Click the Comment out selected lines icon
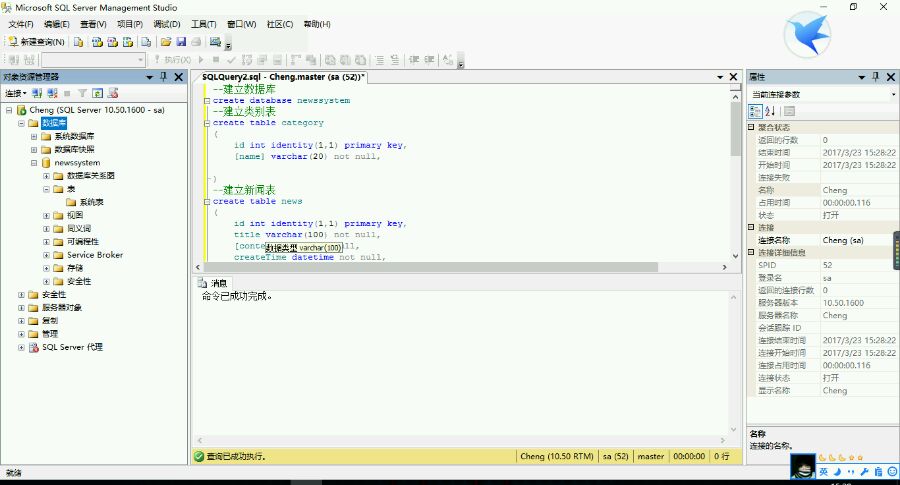Screen dimensions: 900x485 coord(379,60)
